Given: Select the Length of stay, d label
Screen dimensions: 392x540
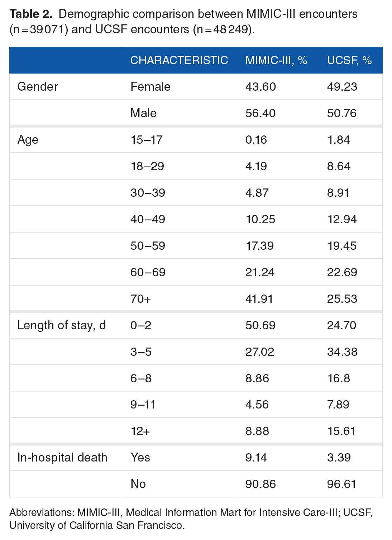Looking at the screenshot, I should 62,325.
